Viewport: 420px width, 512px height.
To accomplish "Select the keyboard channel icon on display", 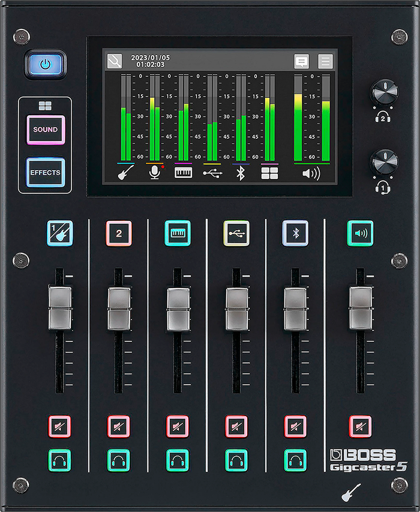I will coord(184,172).
